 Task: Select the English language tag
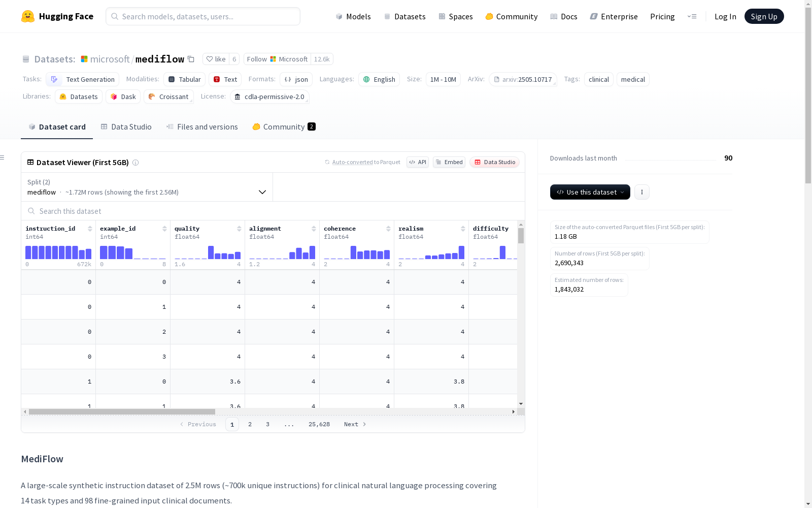379,79
